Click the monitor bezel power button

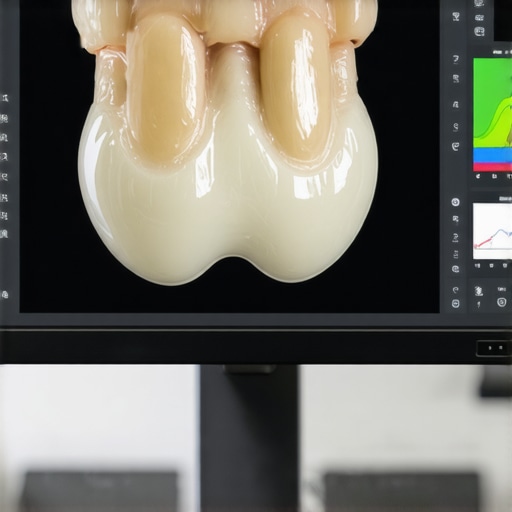pos(494,348)
